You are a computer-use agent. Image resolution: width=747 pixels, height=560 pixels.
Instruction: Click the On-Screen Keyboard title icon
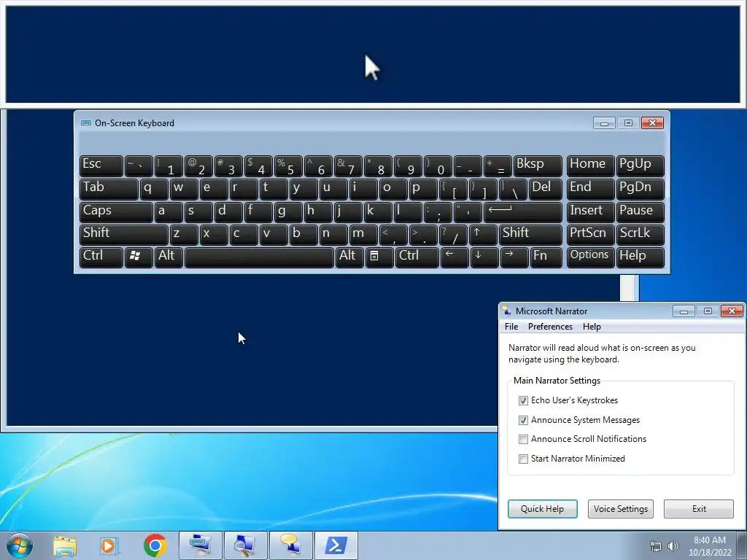[x=86, y=122]
